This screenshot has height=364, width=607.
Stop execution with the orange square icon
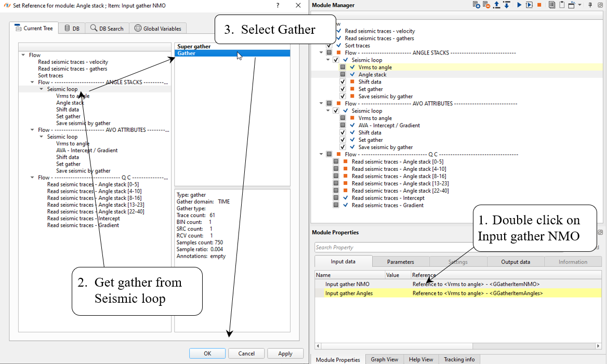[x=539, y=5]
